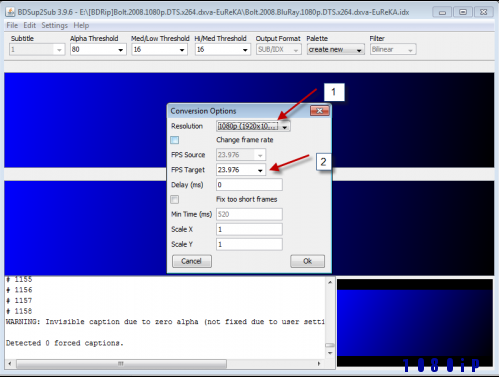Click the Delay (ms) input field
The image size is (499, 377).
point(249,185)
